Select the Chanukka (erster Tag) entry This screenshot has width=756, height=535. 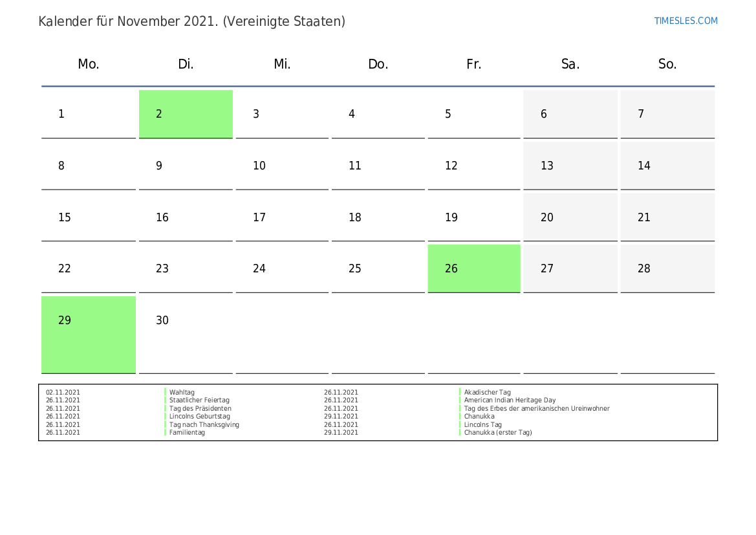498,433
